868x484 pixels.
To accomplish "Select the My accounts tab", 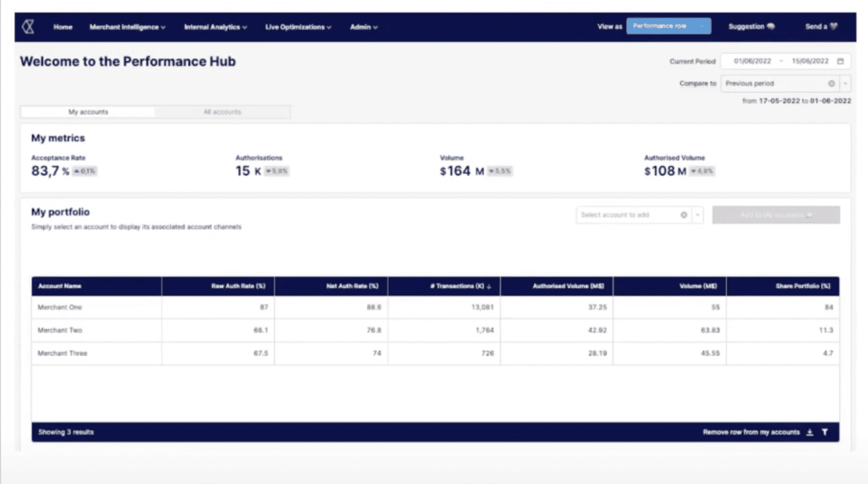I will [x=88, y=112].
